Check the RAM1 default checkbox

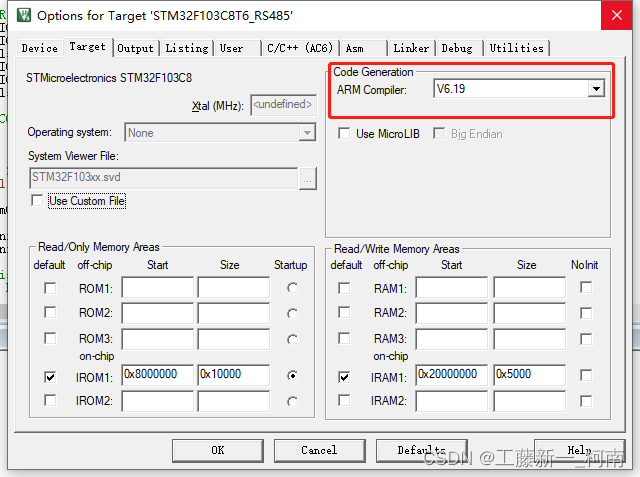click(x=344, y=288)
